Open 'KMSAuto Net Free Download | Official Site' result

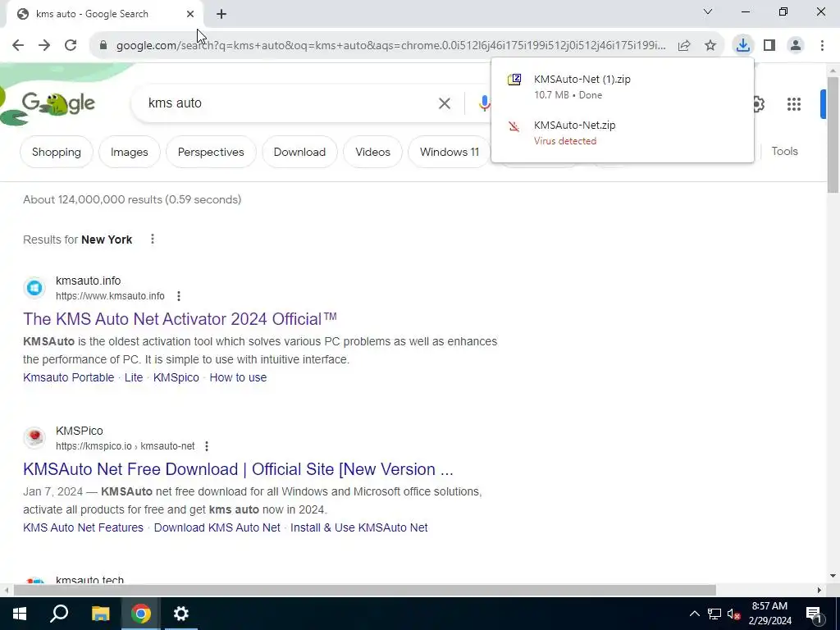(238, 468)
